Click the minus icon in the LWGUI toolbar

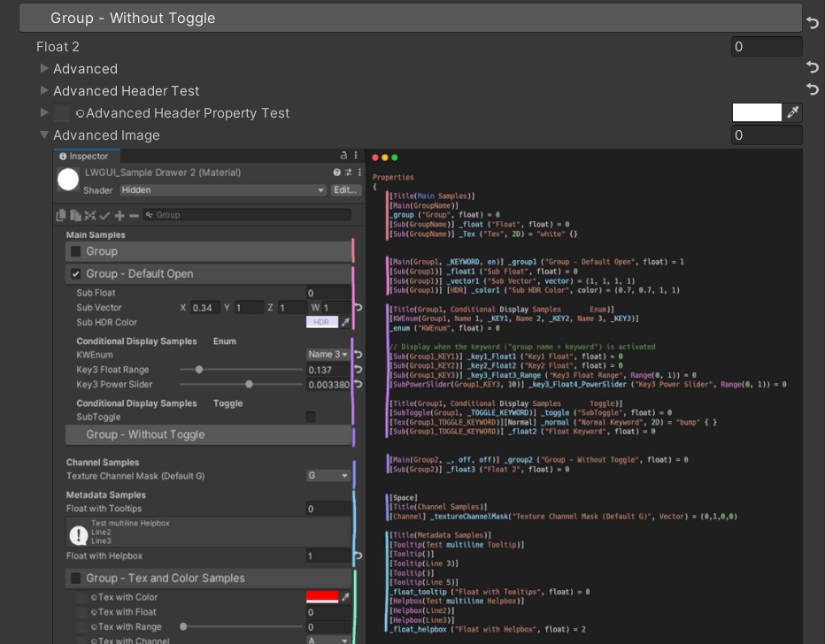click(134, 215)
